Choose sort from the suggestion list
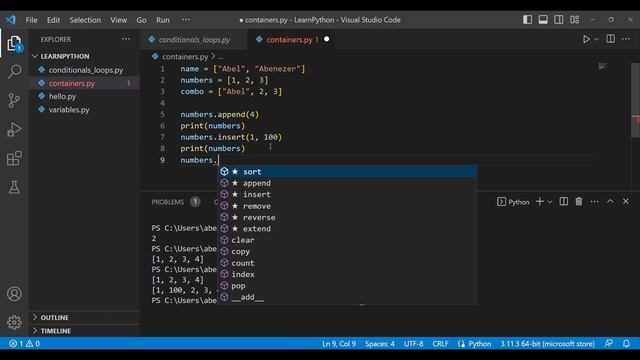 coord(348,172)
